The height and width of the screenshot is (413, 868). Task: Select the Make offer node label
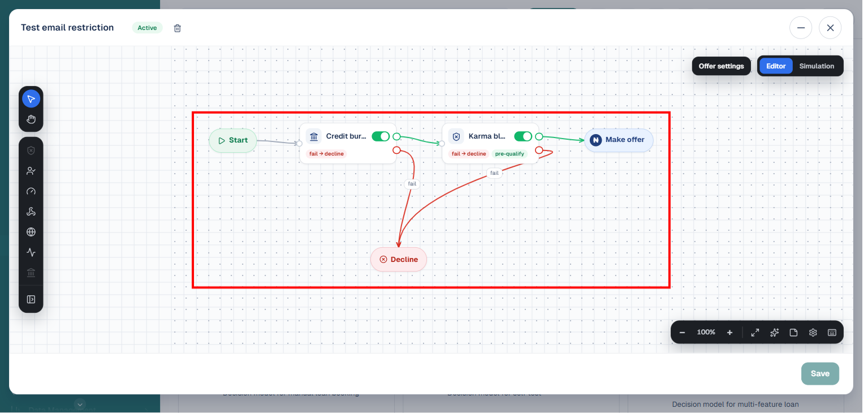click(625, 140)
